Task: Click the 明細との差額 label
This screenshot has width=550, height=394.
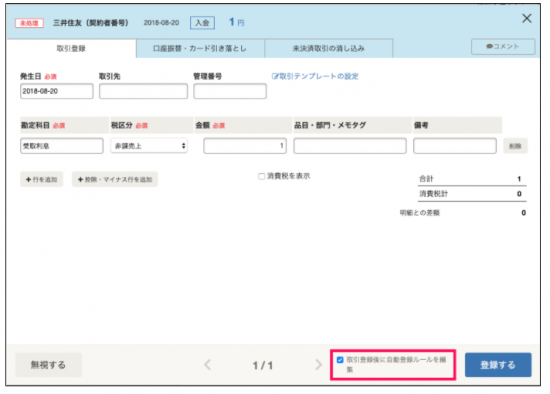Action: [x=420, y=213]
